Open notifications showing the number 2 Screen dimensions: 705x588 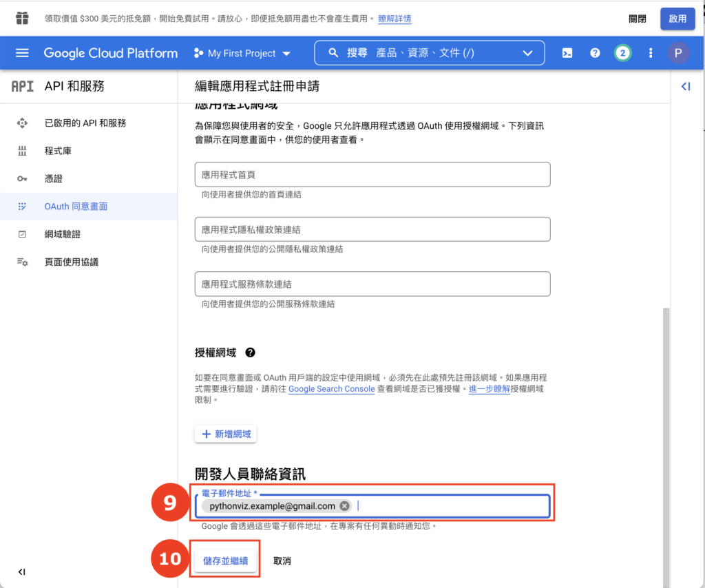[x=622, y=52]
